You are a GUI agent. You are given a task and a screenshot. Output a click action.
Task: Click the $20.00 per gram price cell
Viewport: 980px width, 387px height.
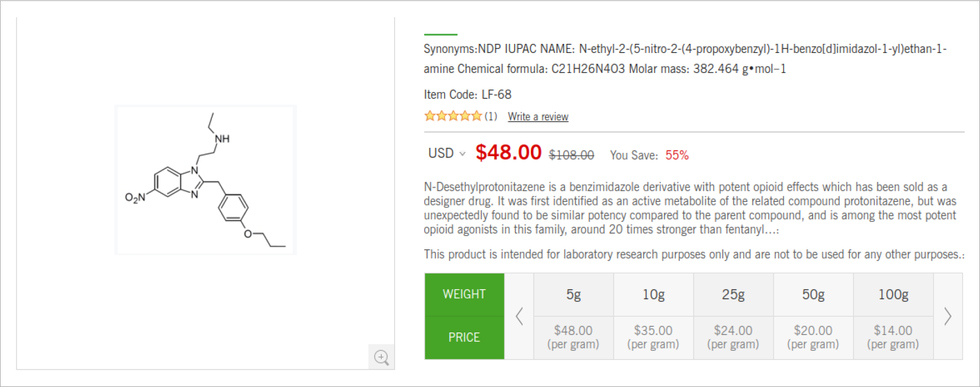(x=813, y=337)
